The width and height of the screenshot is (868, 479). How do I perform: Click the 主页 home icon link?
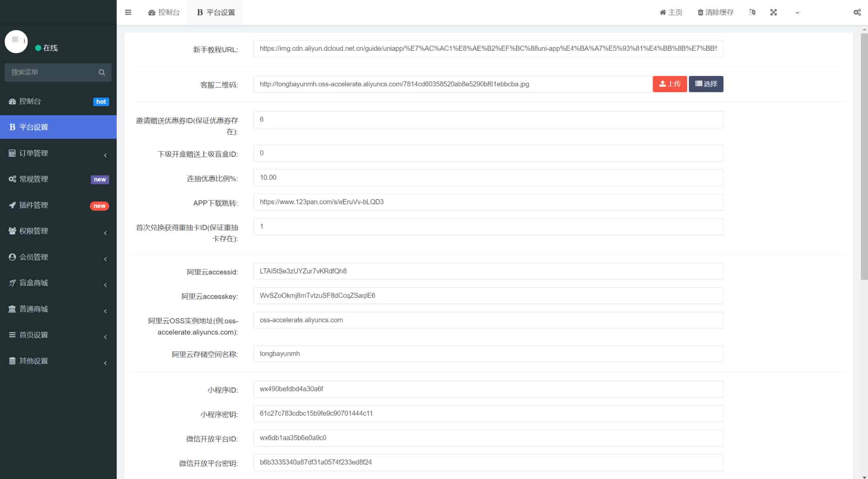click(670, 12)
